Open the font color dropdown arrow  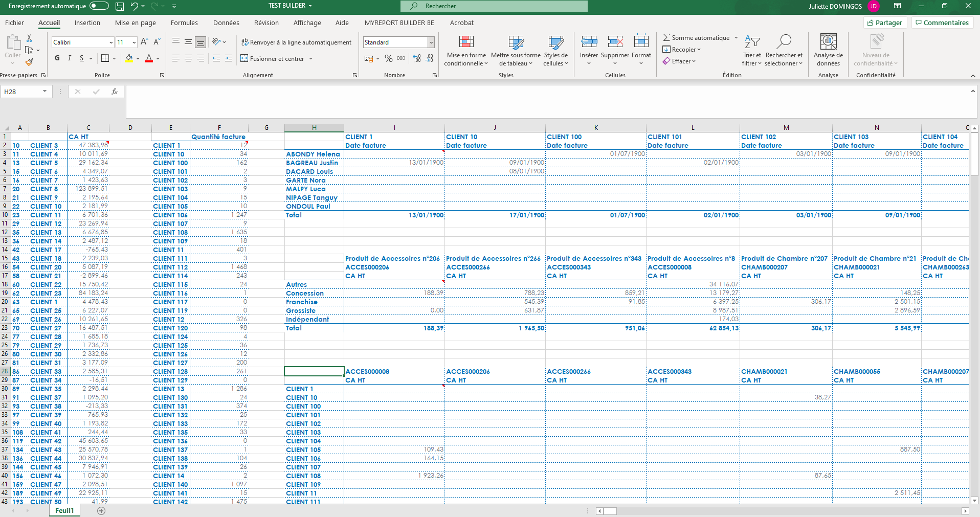(x=158, y=58)
